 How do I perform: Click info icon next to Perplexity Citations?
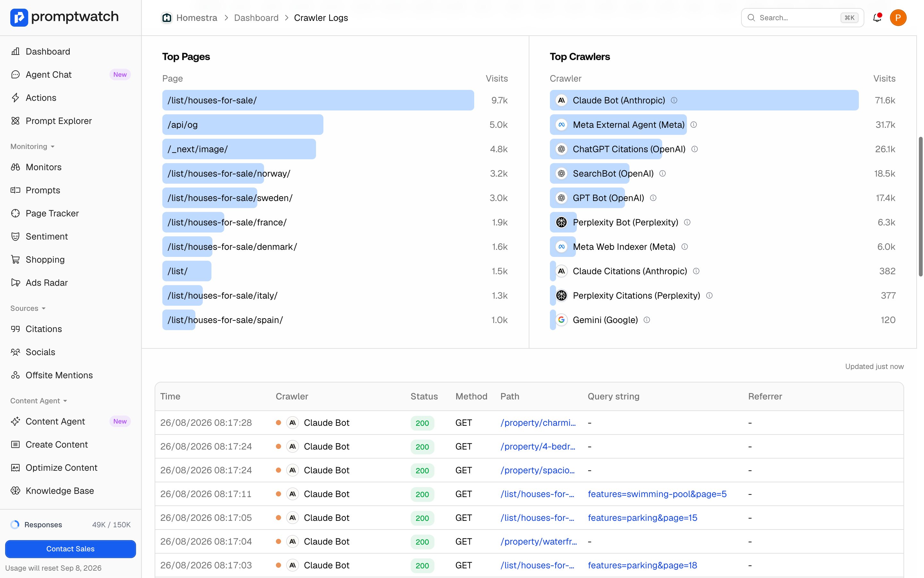click(x=709, y=295)
